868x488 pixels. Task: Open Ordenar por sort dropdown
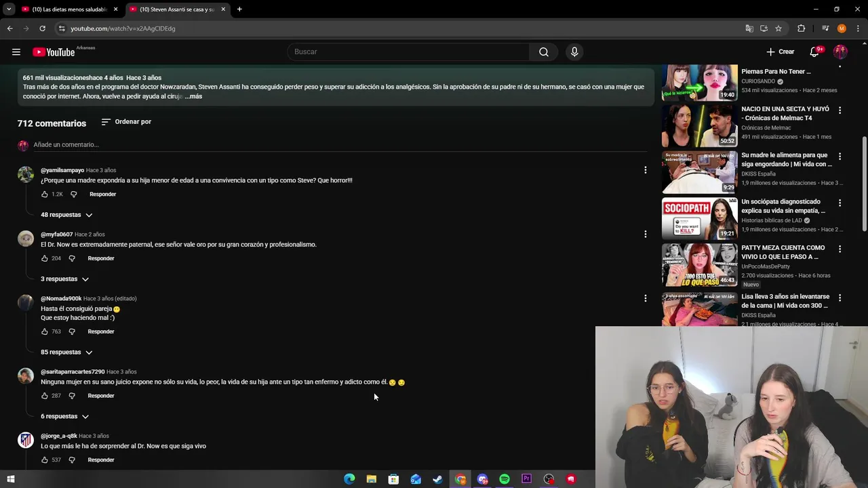pyautogui.click(x=126, y=122)
